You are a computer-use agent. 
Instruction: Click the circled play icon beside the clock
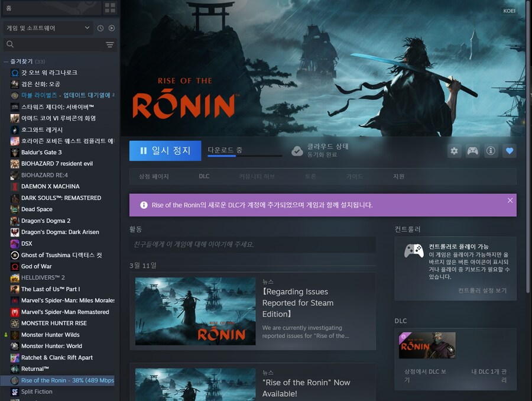click(111, 28)
